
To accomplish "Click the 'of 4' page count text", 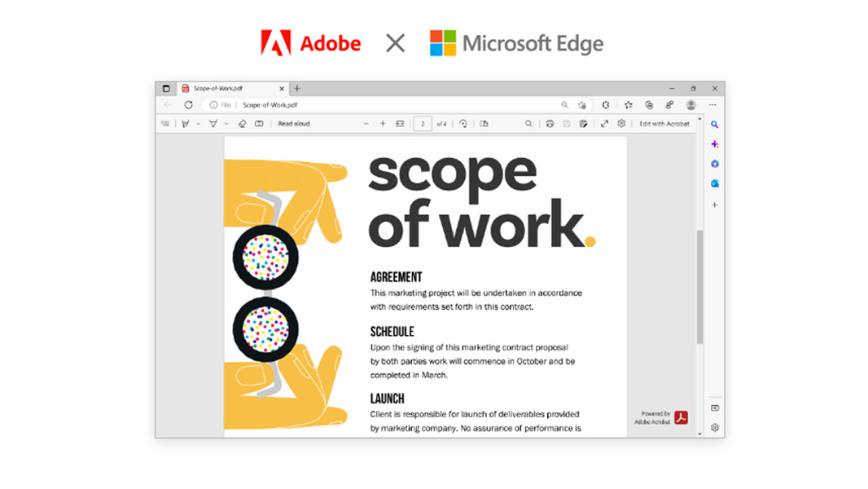I will coord(442,124).
